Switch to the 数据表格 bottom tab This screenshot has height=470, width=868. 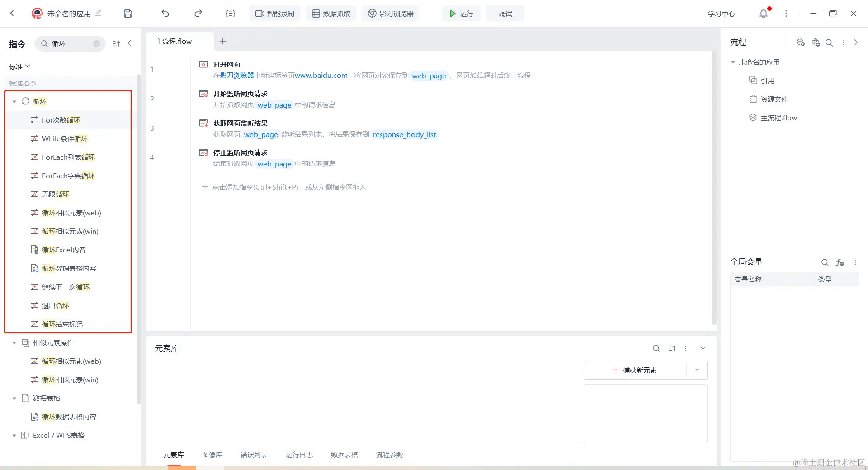(x=344, y=455)
